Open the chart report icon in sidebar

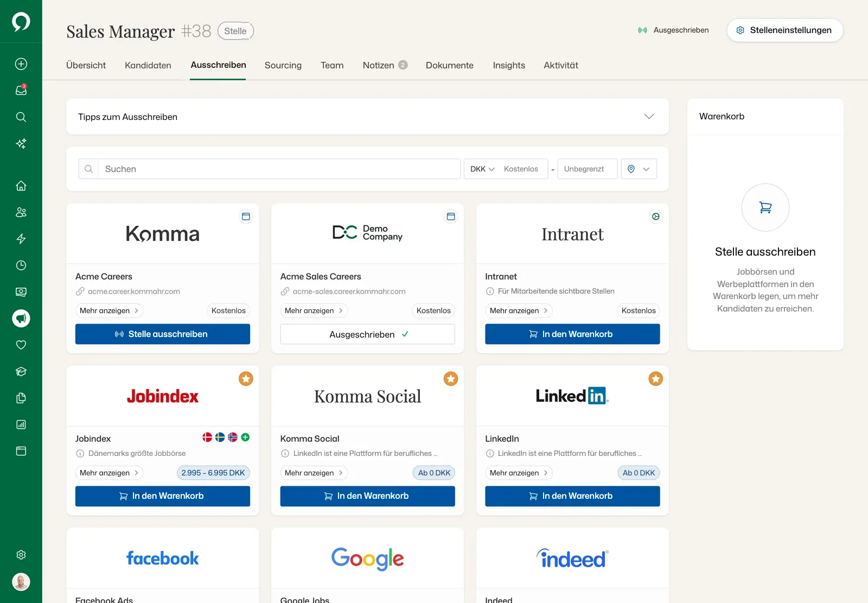[21, 424]
